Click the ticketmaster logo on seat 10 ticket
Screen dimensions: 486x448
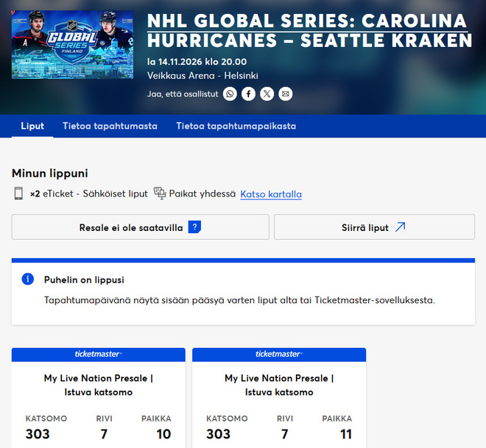(x=98, y=354)
